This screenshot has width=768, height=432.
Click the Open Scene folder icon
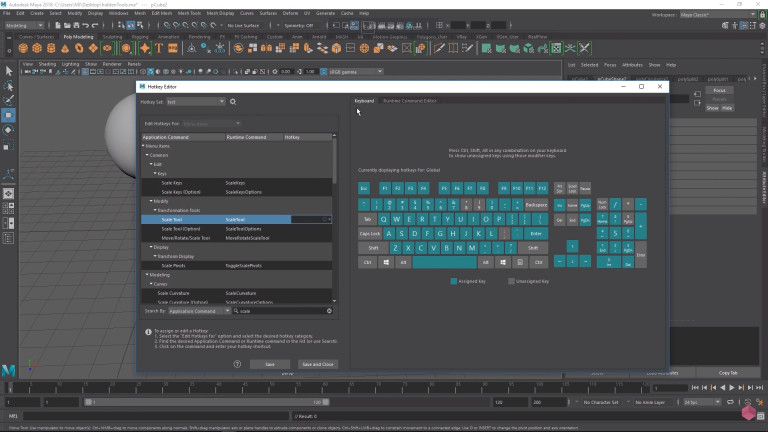click(67, 25)
